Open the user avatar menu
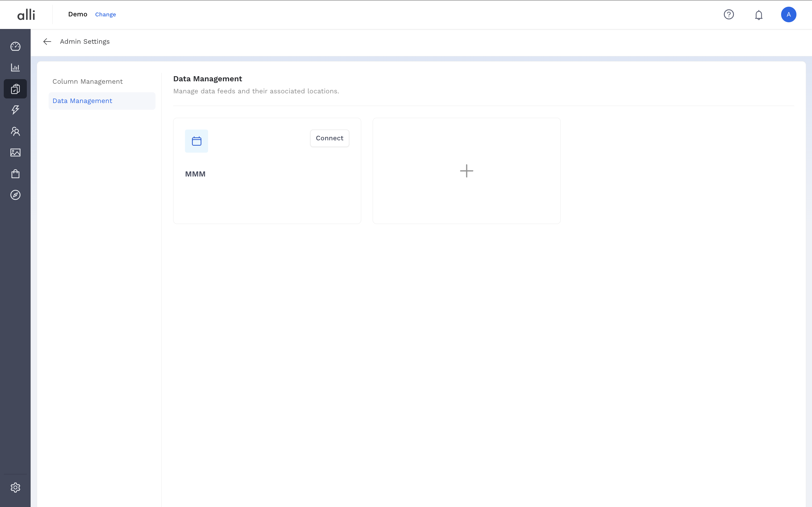Screen dimensions: 812x507 (x=789, y=14)
